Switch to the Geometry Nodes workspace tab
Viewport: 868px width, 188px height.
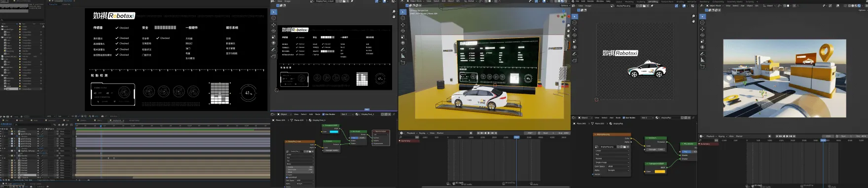735,1
